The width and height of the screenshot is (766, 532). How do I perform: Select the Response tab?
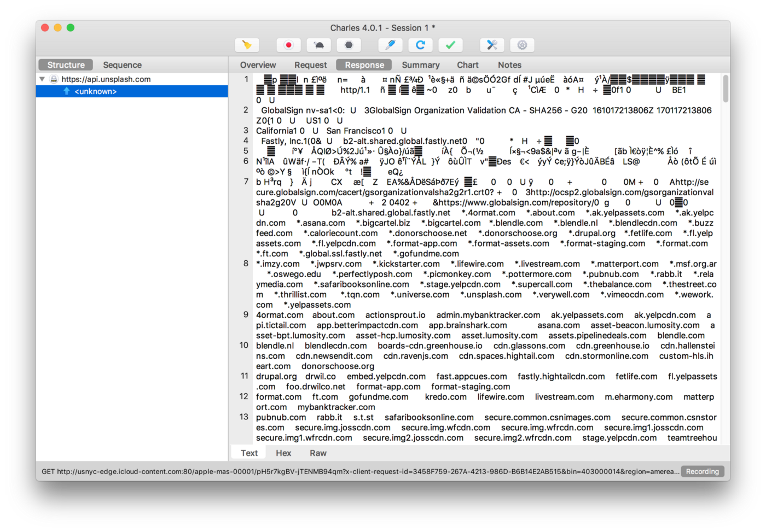364,65
